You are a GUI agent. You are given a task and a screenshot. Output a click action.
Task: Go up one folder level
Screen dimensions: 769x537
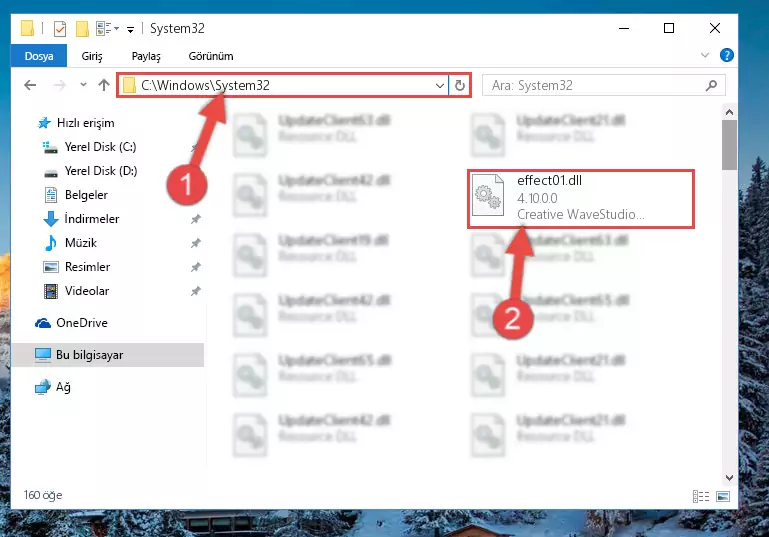point(103,85)
